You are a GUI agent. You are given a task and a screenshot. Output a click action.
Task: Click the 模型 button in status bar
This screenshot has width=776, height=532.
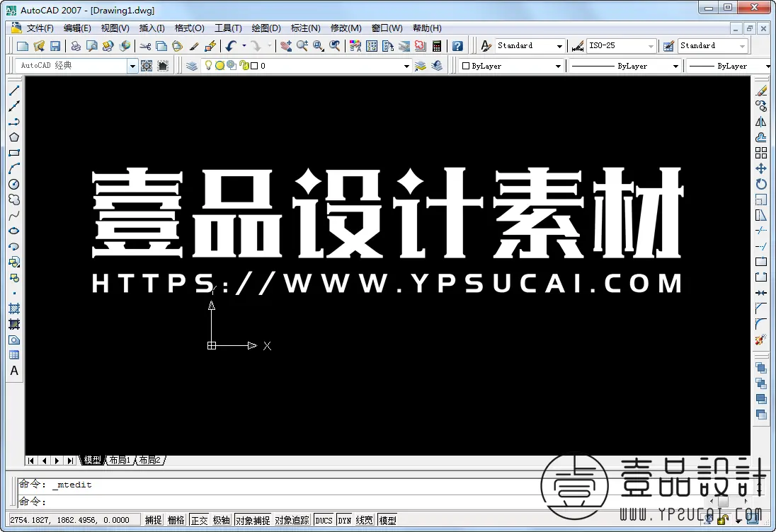tap(387, 520)
